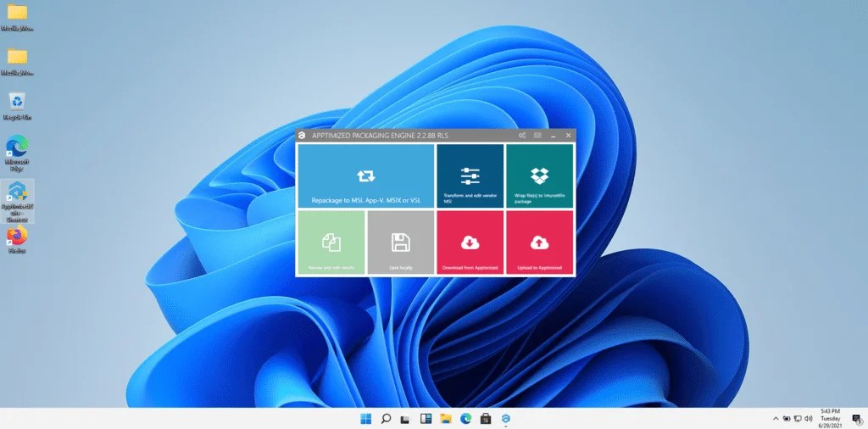Click the battery icon in system tray
Image resolution: width=868 pixels, height=429 pixels.
[x=787, y=419]
